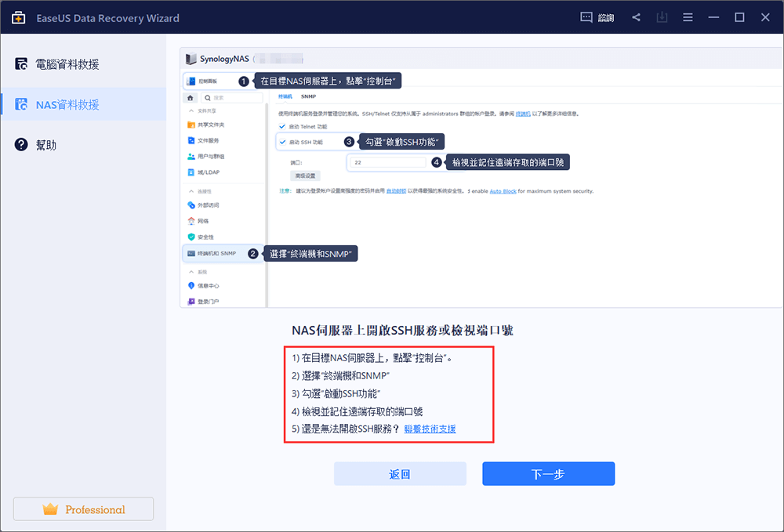Click 域/LDAP icon in the illustration
This screenshot has height=532, width=784.
click(191, 172)
